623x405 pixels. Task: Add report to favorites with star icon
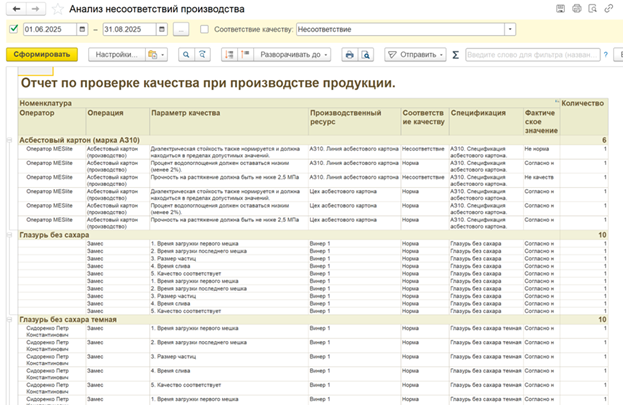pos(58,9)
